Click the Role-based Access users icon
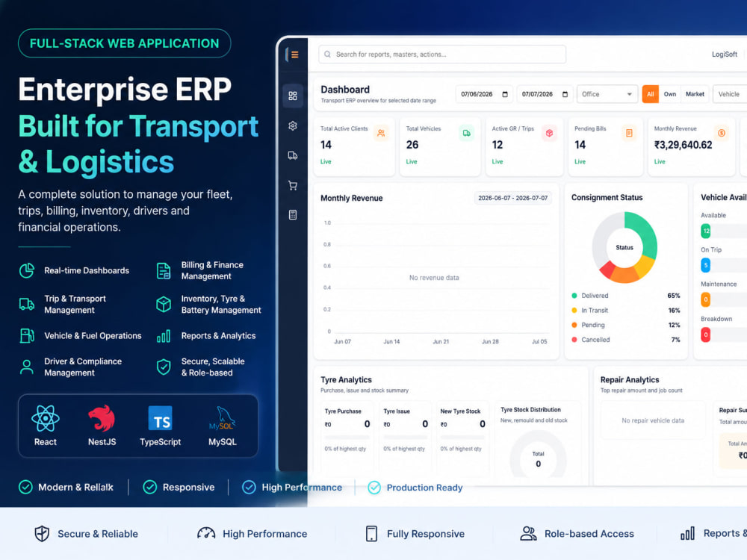Image resolution: width=747 pixels, height=560 pixels. tap(528, 533)
